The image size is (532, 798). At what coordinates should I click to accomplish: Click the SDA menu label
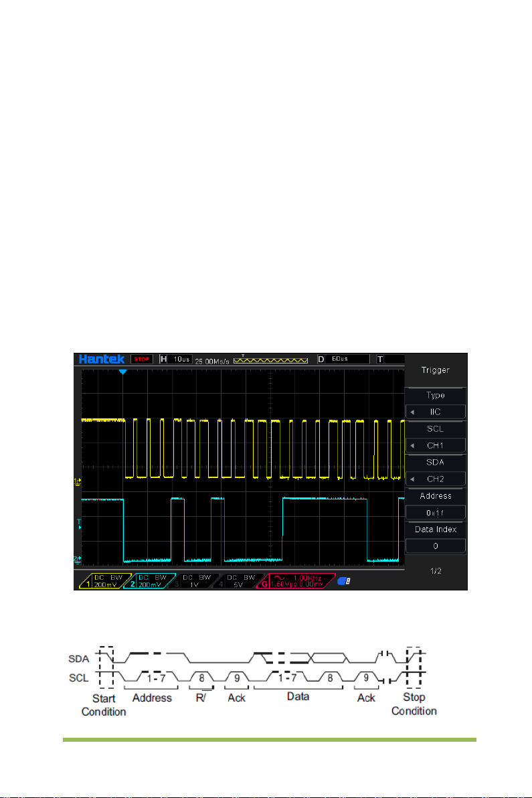(436, 463)
